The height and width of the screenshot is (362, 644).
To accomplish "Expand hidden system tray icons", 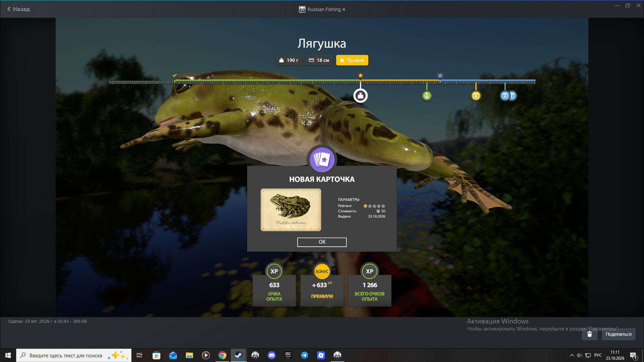I will click(x=572, y=355).
